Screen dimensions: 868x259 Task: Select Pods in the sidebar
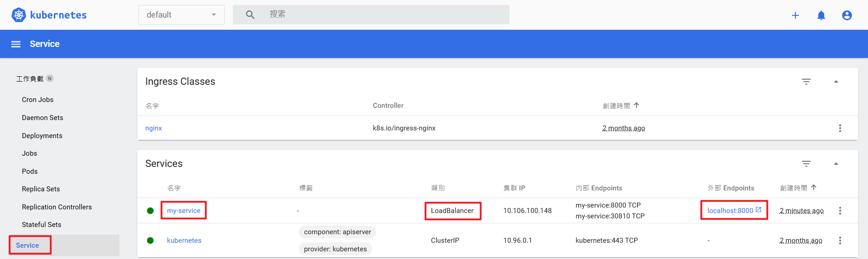pyautogui.click(x=30, y=171)
